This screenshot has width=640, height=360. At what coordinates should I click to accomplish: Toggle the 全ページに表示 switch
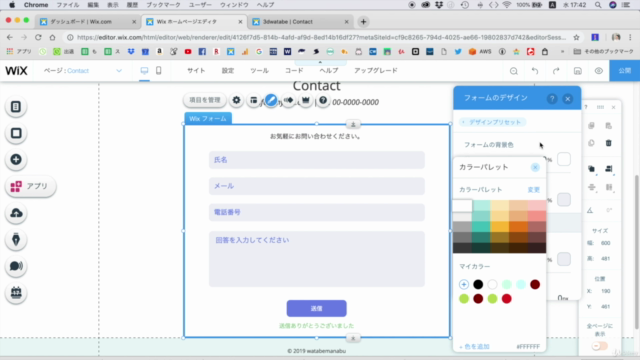(x=599, y=346)
